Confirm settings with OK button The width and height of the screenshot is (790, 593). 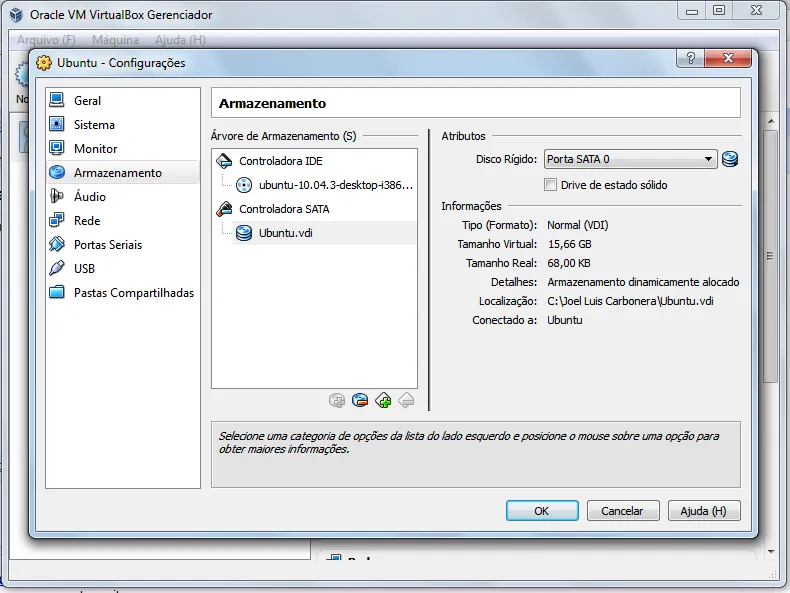tap(542, 511)
